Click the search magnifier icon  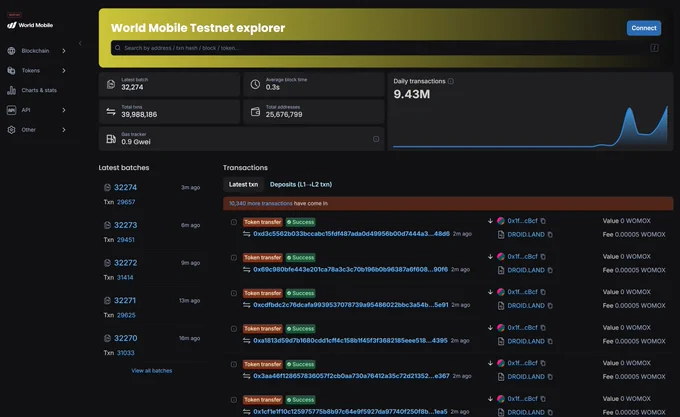pos(118,48)
